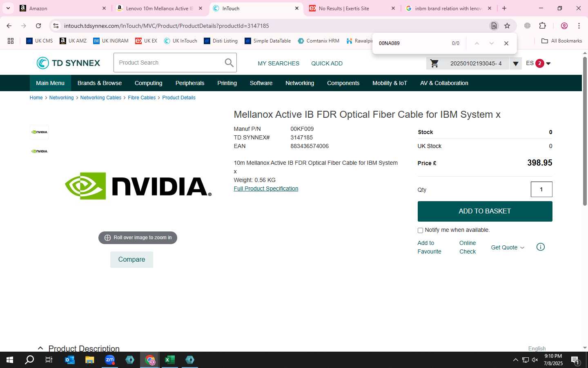
Task: Open the Networking menu
Action: pos(300,83)
